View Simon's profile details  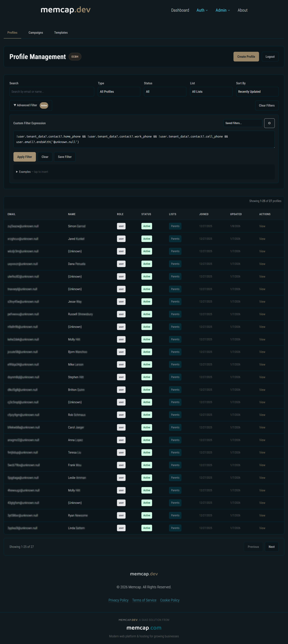point(262,226)
